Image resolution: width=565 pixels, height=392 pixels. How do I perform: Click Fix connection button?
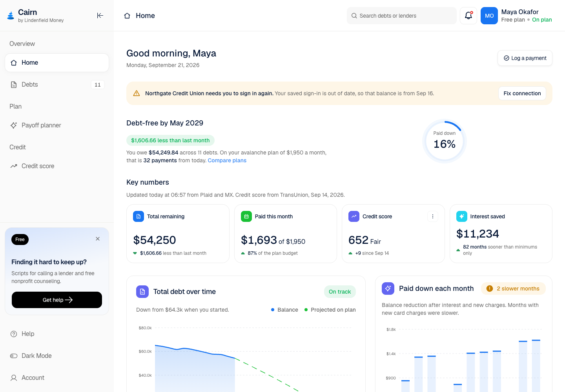click(x=522, y=93)
